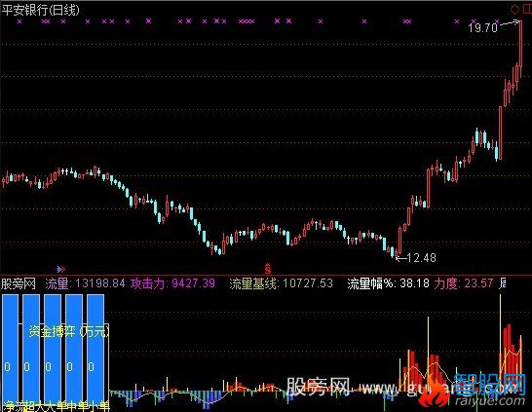532x412 pixels.
Task: Click the 力度: 23.57 readout
Action: (464, 283)
